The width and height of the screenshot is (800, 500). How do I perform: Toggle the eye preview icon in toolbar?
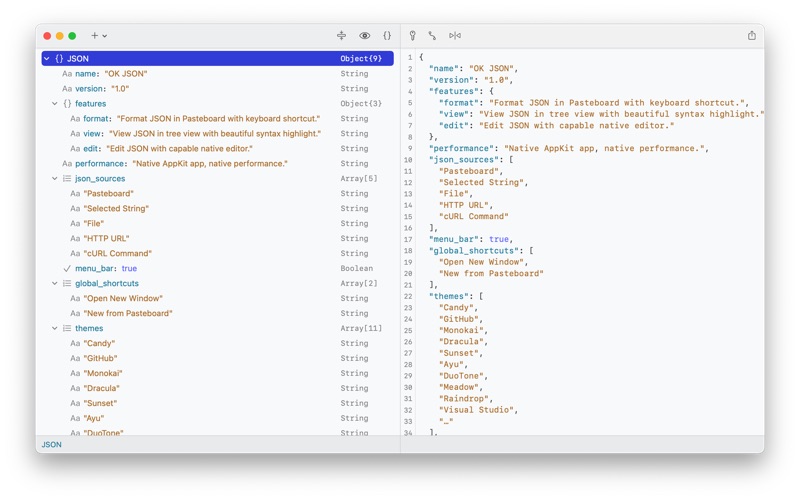coord(365,36)
